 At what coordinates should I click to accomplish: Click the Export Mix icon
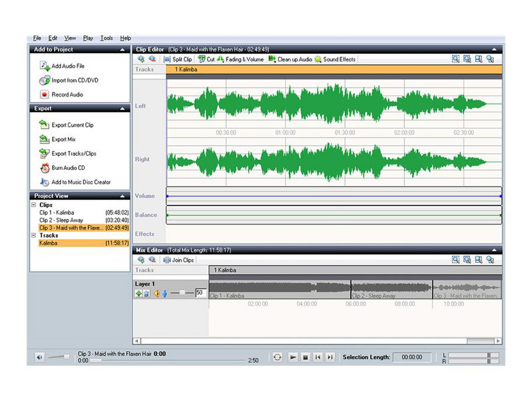point(44,139)
